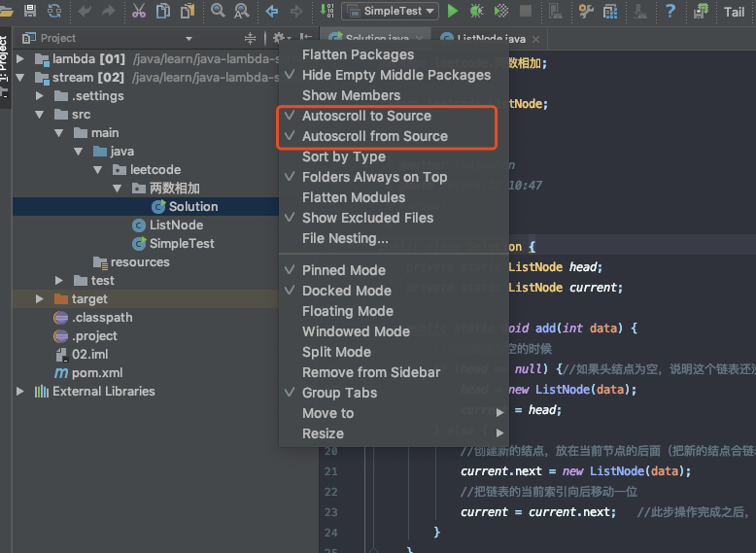Toggle Docked Mode option
This screenshot has height=553, width=756.
pos(394,291)
